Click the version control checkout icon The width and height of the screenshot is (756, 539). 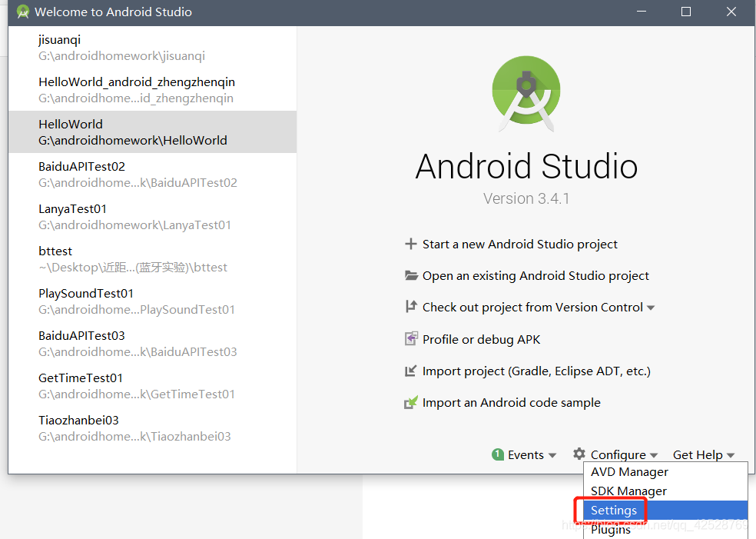411,307
